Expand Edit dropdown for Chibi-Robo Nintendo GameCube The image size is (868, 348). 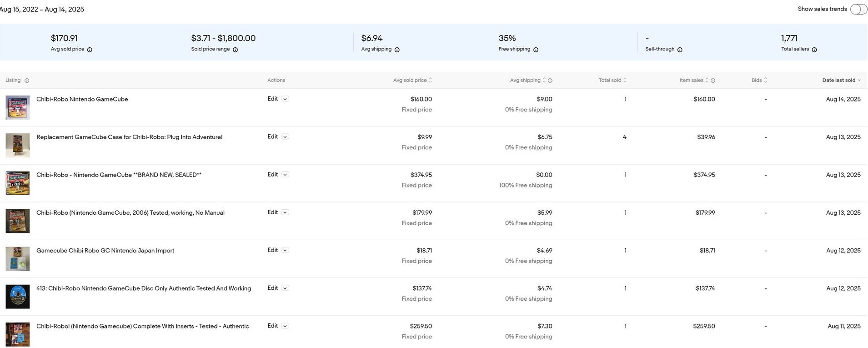tap(285, 99)
